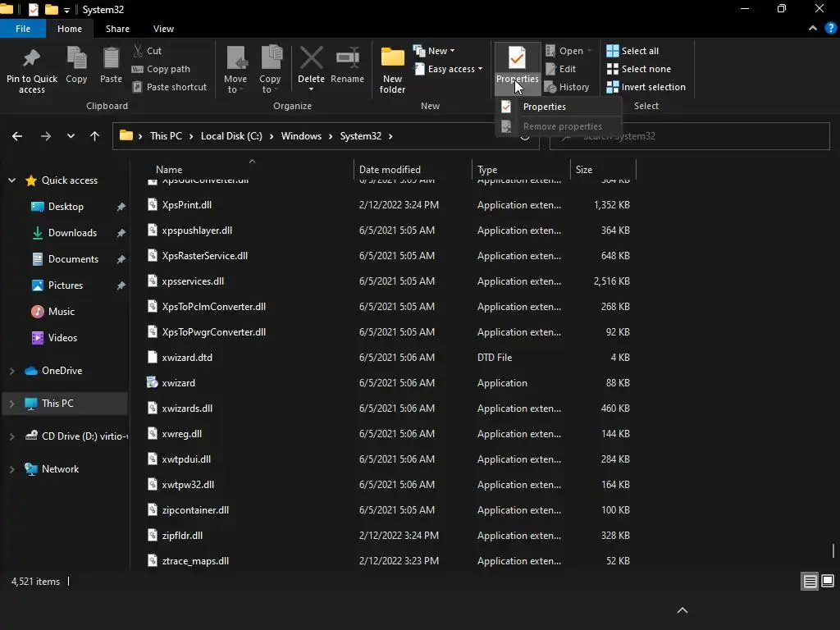840x630 pixels.
Task: Select the XpsPrint.dll file
Action: coord(186,204)
